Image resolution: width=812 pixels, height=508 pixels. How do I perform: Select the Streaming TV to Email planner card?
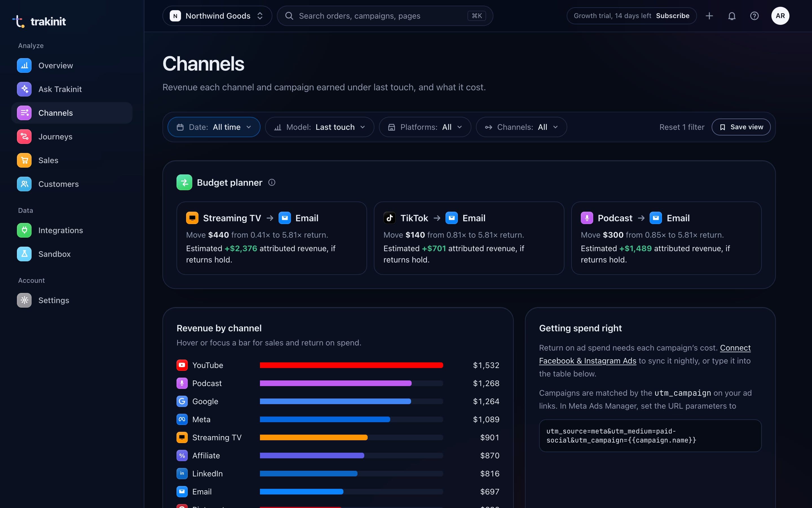pos(272,238)
